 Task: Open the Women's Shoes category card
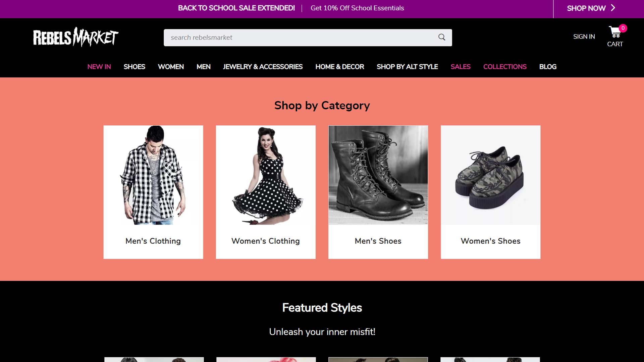490,192
